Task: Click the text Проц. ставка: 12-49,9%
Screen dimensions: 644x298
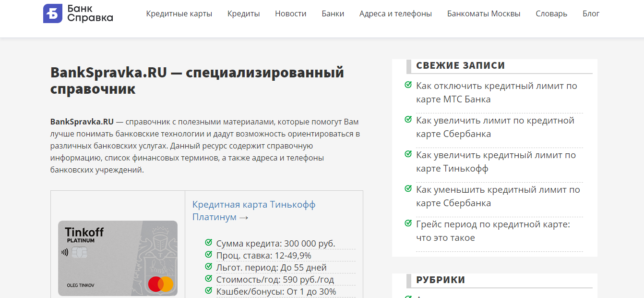Action: coord(263,256)
